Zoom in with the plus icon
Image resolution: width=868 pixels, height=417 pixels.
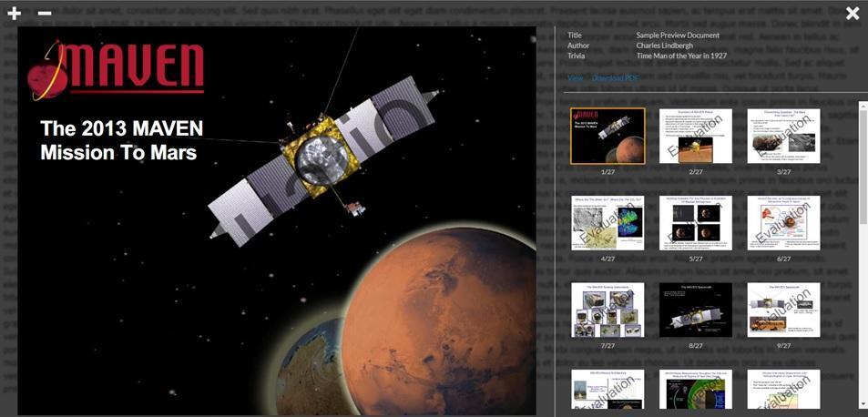pos(14,14)
